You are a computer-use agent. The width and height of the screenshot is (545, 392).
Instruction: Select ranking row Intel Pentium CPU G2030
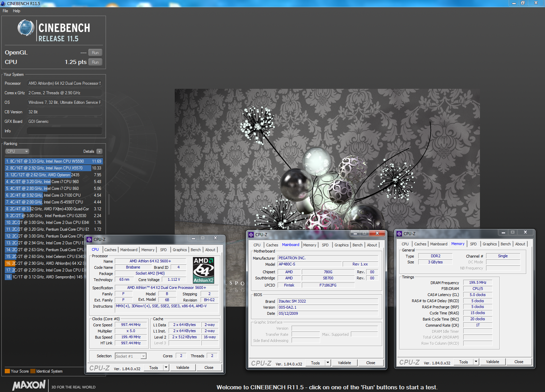(53, 216)
